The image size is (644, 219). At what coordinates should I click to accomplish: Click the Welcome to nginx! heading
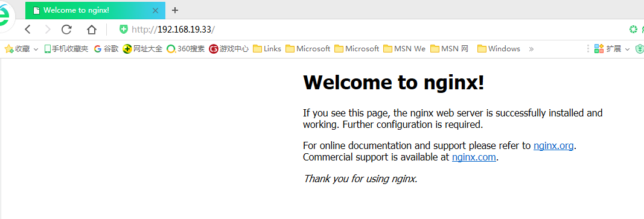[x=394, y=83]
